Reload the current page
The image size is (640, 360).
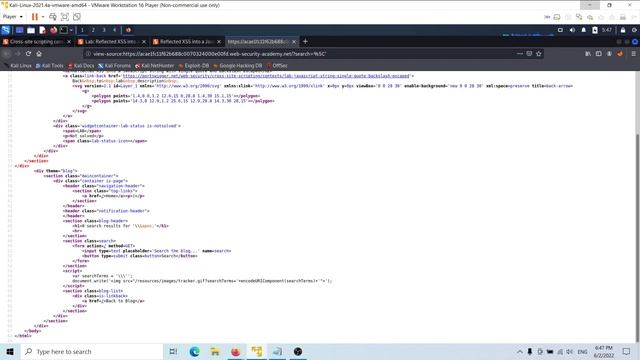pos(28,53)
